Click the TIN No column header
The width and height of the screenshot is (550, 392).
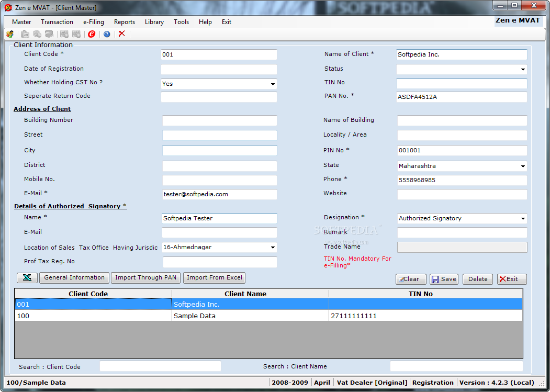tap(425, 294)
